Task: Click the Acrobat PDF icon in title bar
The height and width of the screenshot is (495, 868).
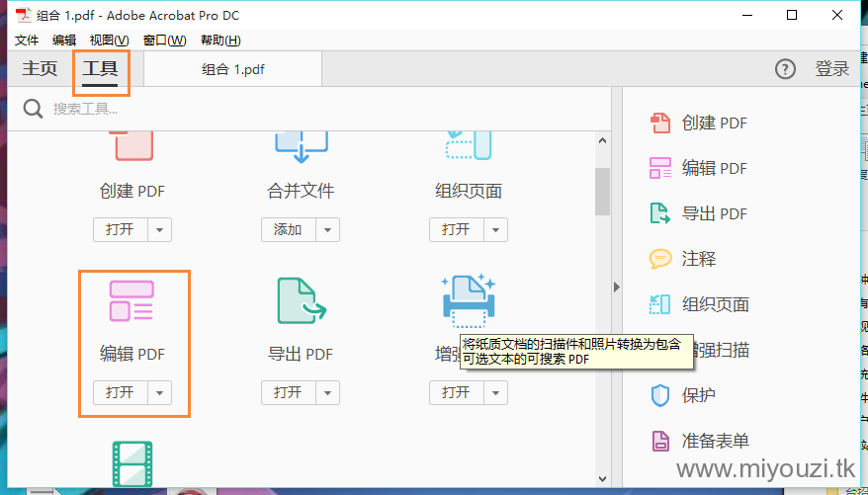Action: point(24,15)
